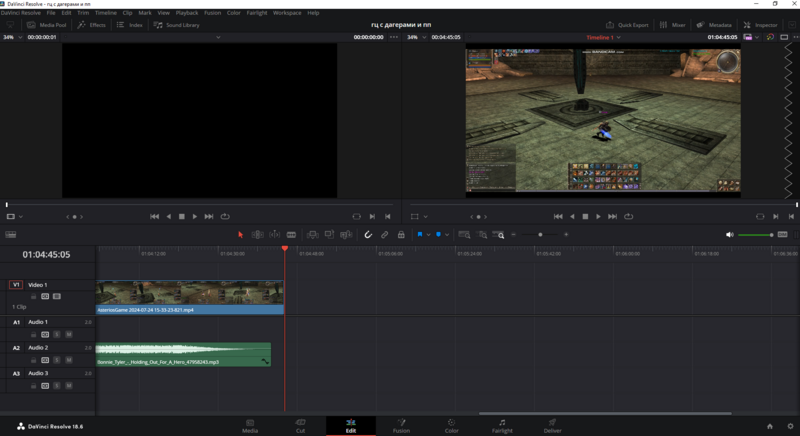Pick the Blade Edit Mode tool
The height and width of the screenshot is (436, 800).
coord(291,235)
